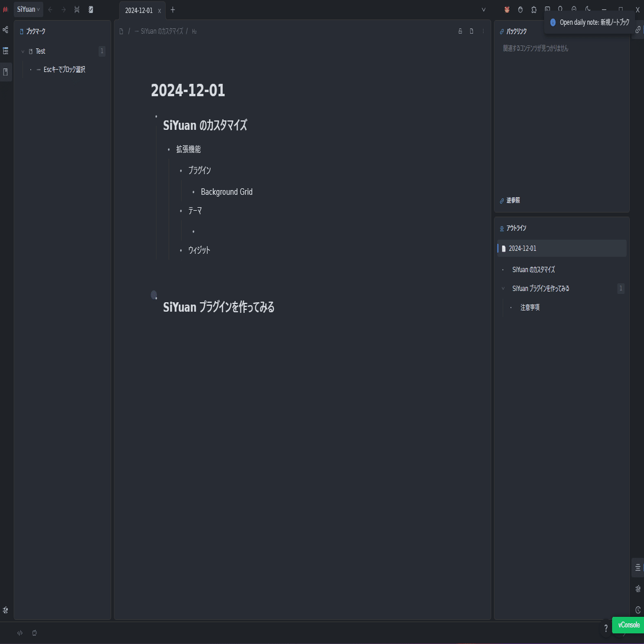Toggle the backlink dock icon on right
This screenshot has height=644, width=644.
click(638, 30)
